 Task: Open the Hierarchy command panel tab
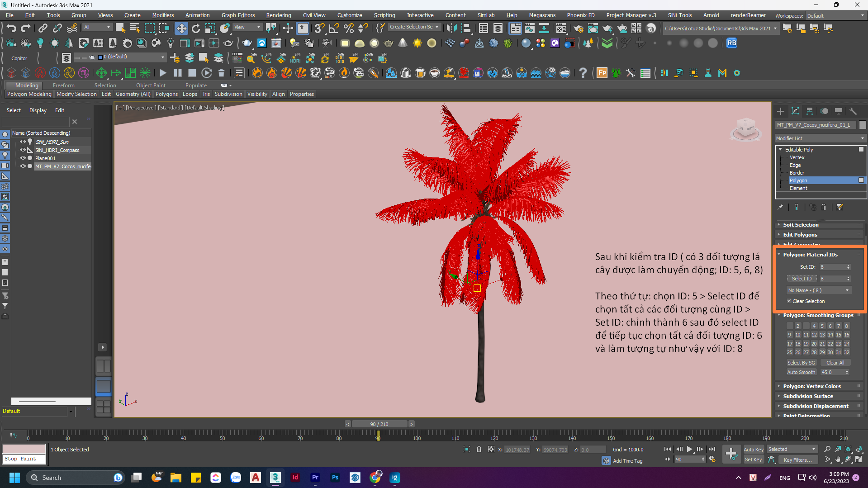click(810, 111)
